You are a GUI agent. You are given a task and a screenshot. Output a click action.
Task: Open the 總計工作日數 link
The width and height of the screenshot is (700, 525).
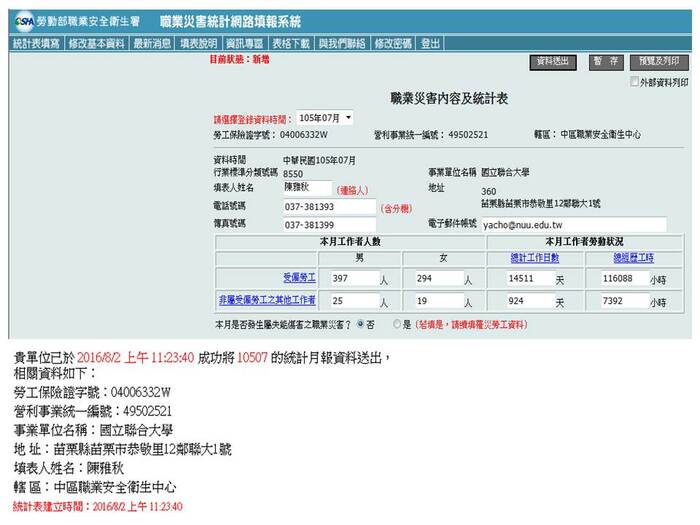pos(535,258)
